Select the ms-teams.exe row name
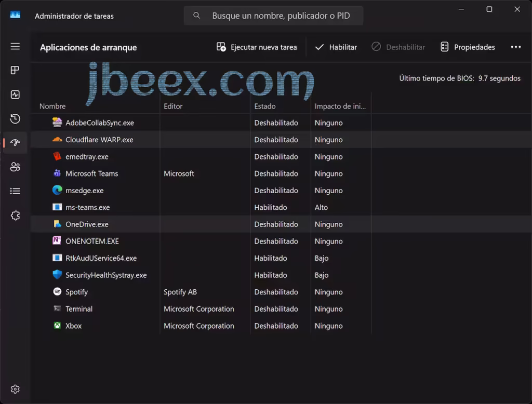532x404 pixels. (87, 207)
